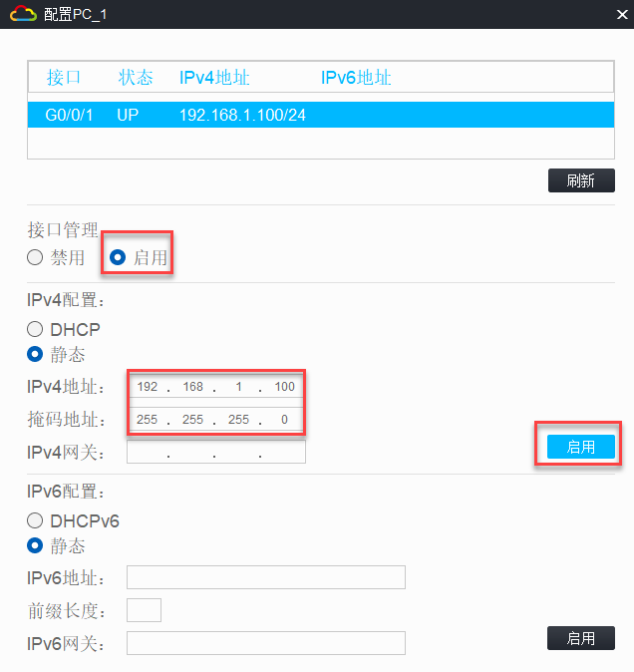Click the cloud app icon in title bar
The height and width of the screenshot is (672, 634).
[22, 13]
